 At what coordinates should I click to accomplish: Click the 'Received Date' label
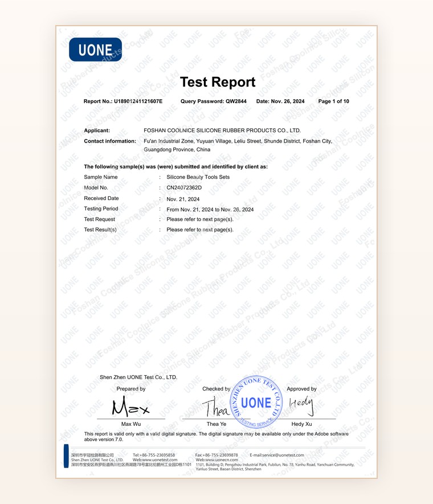tap(101, 198)
